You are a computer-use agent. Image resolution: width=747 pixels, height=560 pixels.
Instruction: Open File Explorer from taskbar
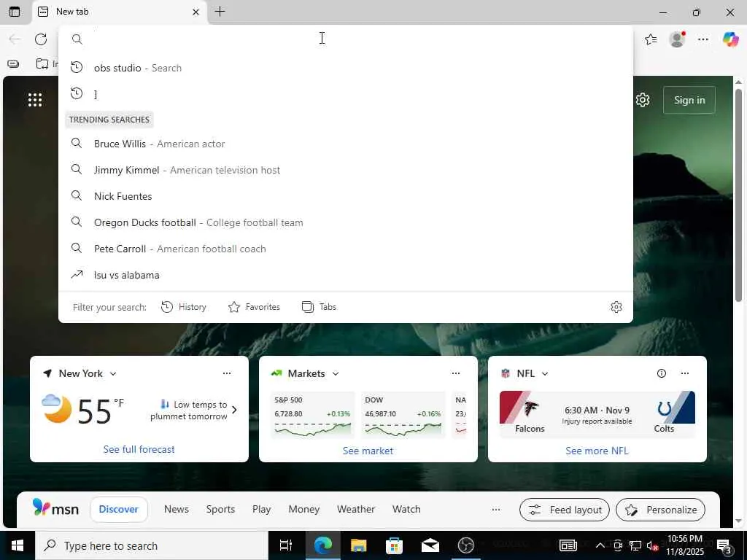(x=358, y=545)
